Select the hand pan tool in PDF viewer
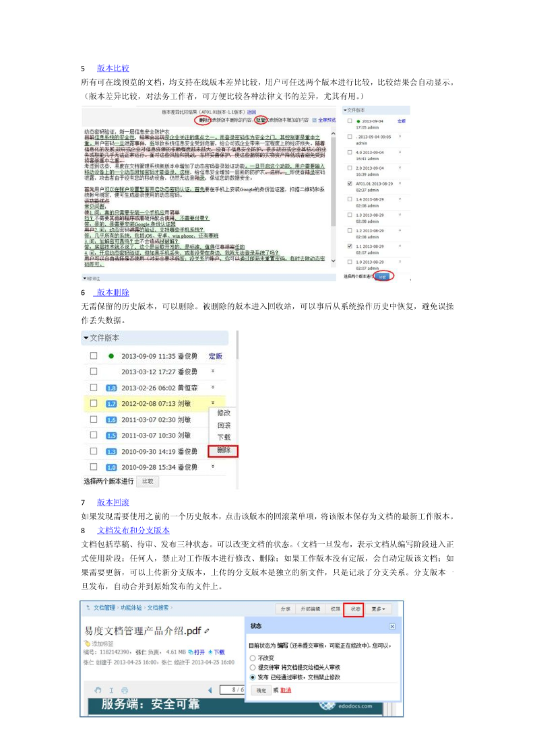The width and height of the screenshot is (535, 756). 98,690
